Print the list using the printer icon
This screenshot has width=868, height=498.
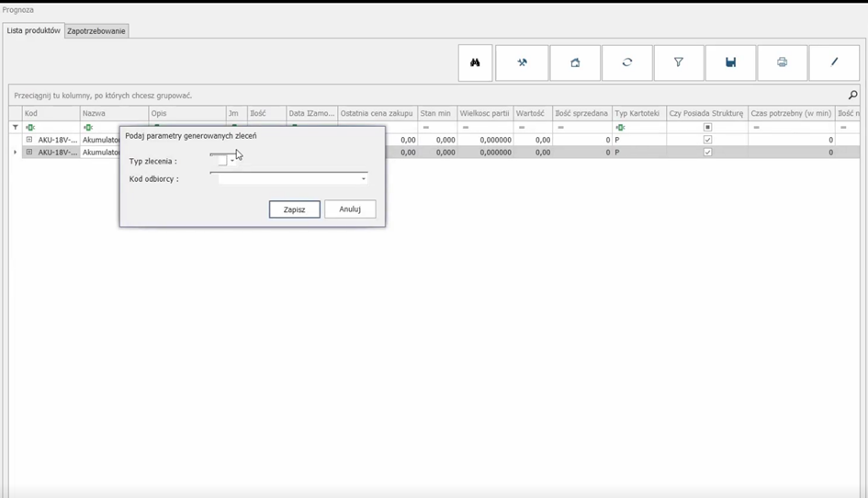point(782,63)
